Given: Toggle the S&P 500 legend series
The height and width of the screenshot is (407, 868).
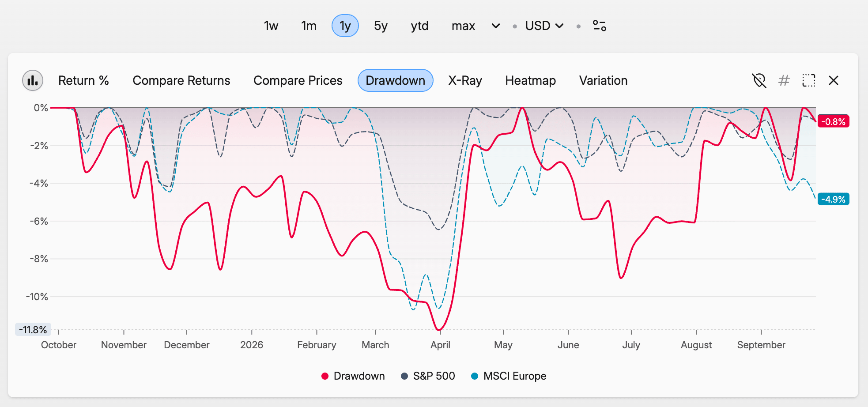Looking at the screenshot, I should (428, 376).
